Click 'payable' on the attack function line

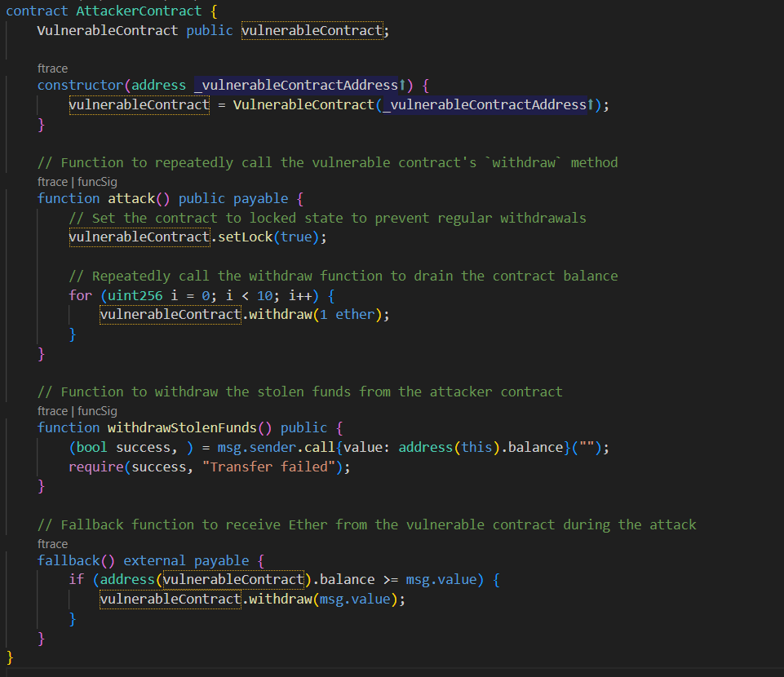tap(261, 198)
